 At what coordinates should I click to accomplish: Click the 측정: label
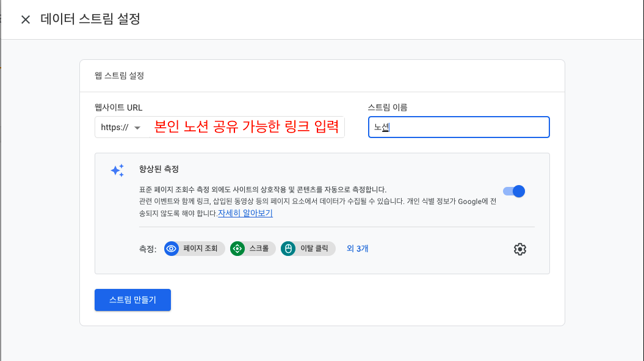[148, 249]
